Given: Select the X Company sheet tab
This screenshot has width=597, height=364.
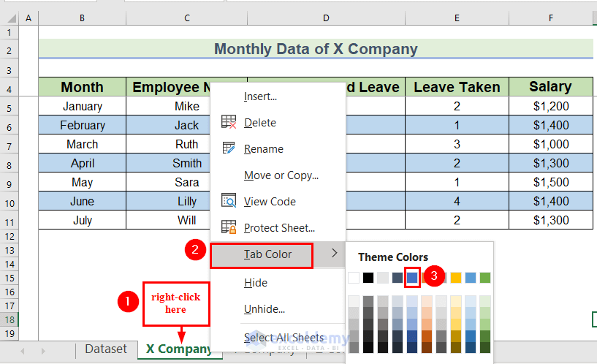Looking at the screenshot, I should (x=178, y=349).
